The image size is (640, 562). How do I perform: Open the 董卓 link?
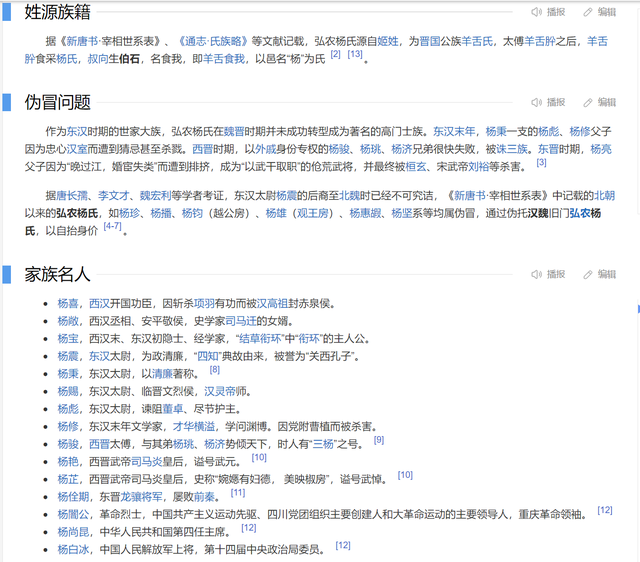[173, 409]
